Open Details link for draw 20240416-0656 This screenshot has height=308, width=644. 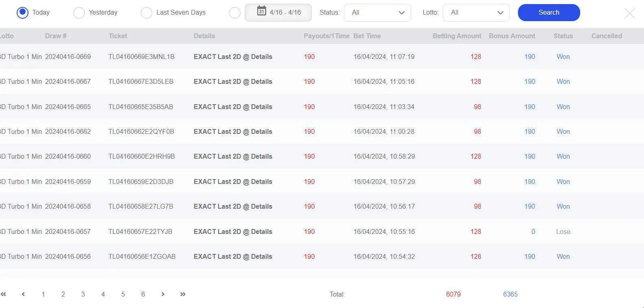[x=233, y=256]
